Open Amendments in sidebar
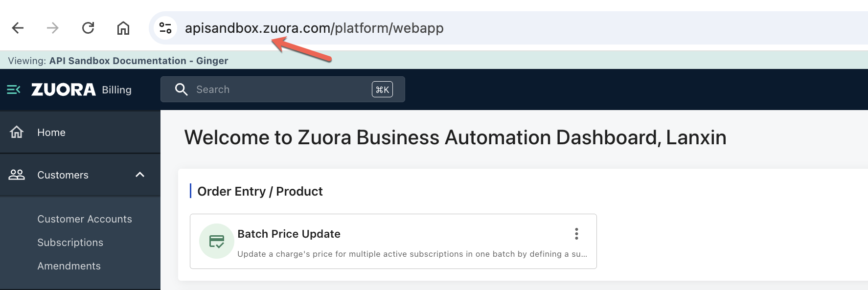 pos(69,266)
